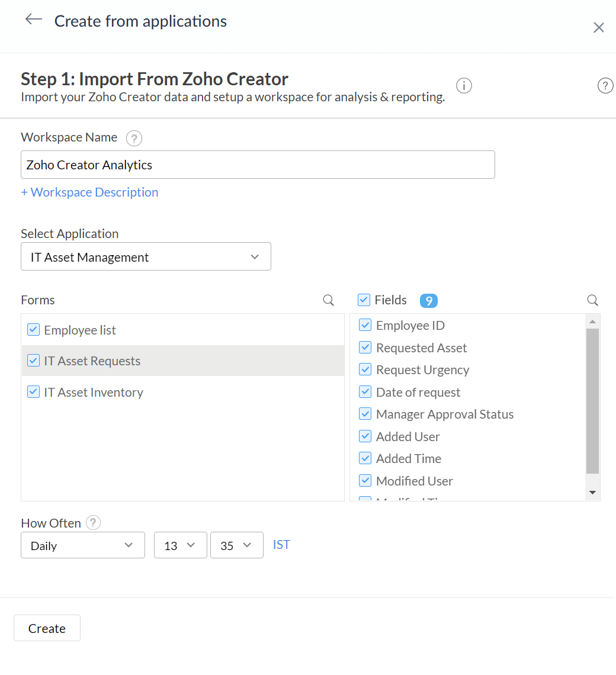Screen dimensions: 616x675
Task: Uncheck the Employee list form
Action: (x=34, y=330)
